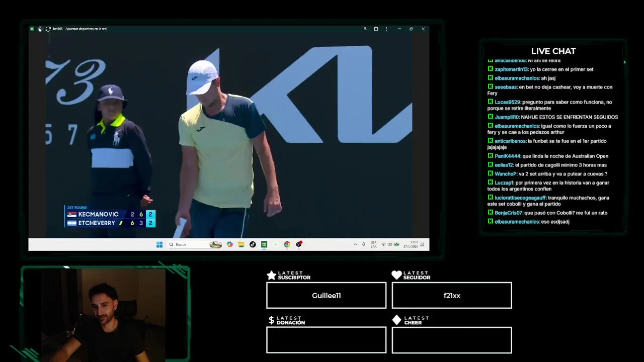Image resolution: width=644 pixels, height=362 pixels.
Task: Click WanchoP's username in chat
Action: 506,174
